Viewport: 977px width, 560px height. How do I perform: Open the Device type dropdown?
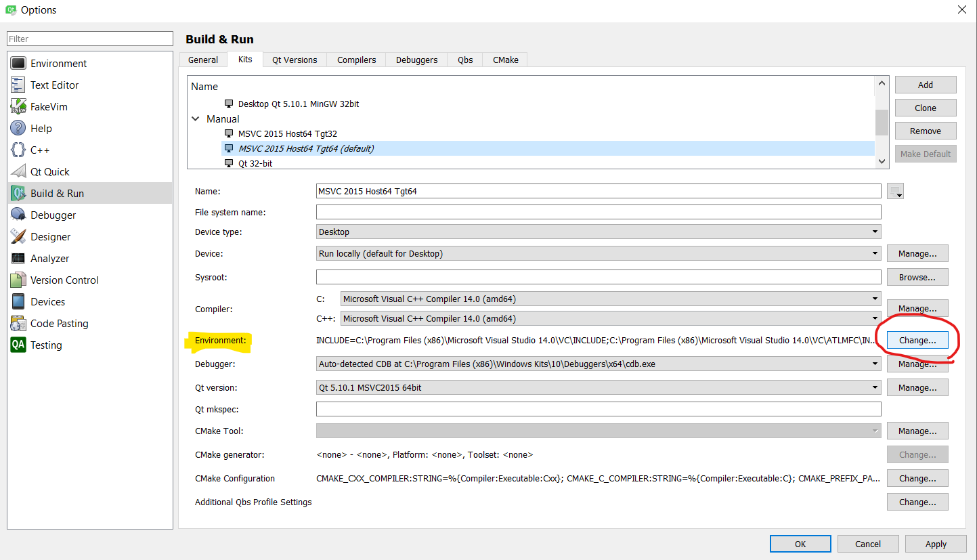click(599, 232)
